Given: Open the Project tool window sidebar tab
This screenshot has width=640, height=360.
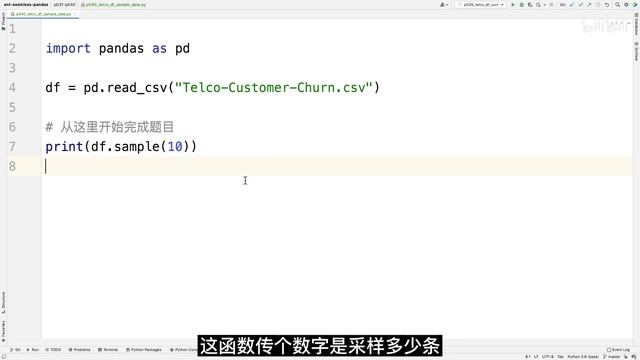Looking at the screenshot, I should 3,21.
